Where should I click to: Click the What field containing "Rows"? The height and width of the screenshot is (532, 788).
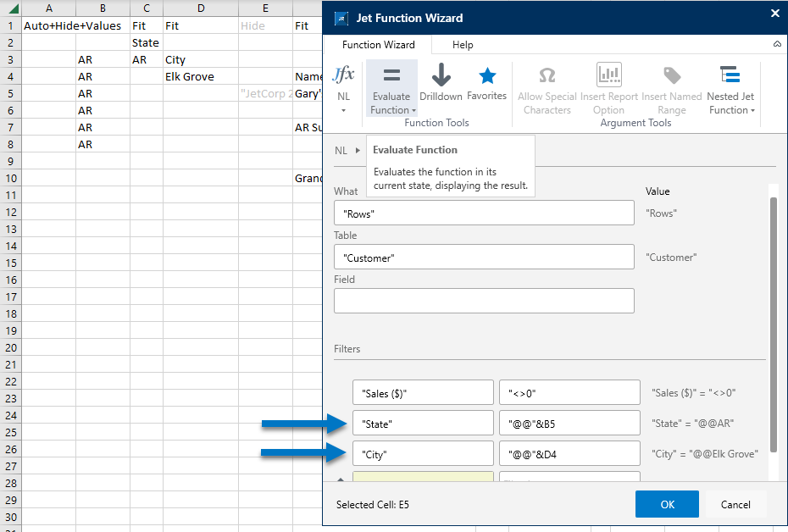tap(484, 213)
